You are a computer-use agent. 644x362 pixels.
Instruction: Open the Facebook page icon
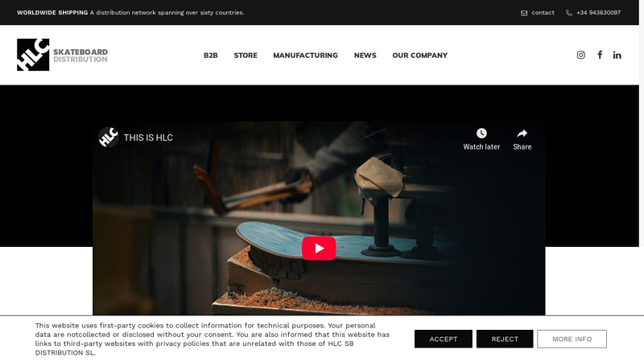[x=600, y=55]
